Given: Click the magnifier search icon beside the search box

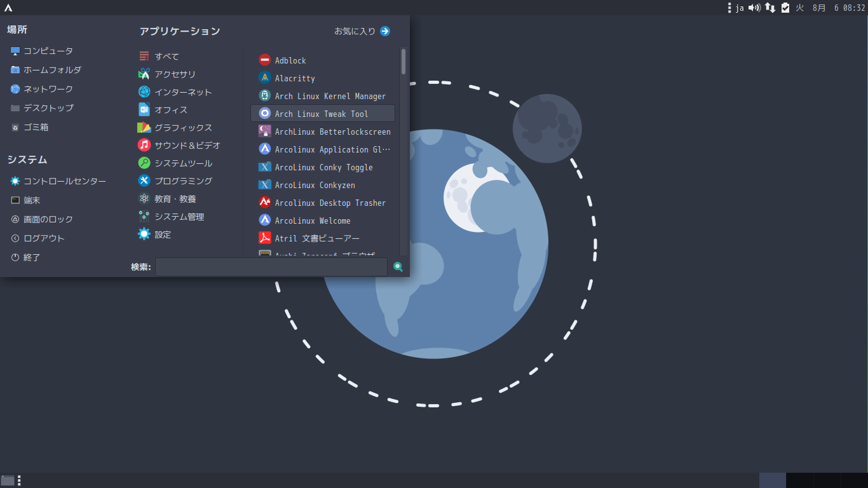Looking at the screenshot, I should coord(398,267).
